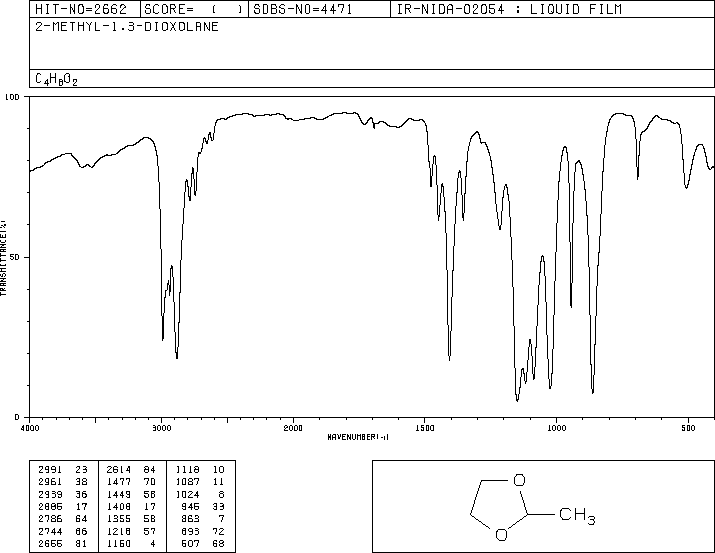This screenshot has height=553, width=715.
Task: Select the 2786 peak table entry
Action: point(63,519)
